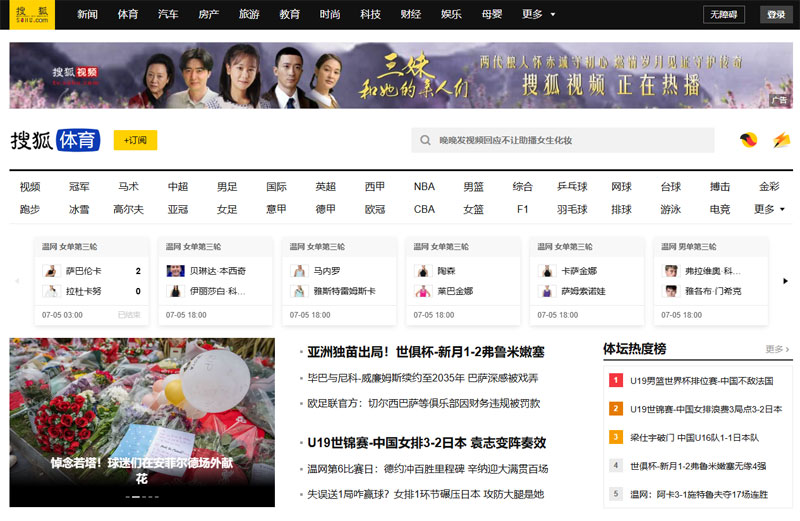
Task: Select the 乒乓球 category
Action: click(x=572, y=187)
